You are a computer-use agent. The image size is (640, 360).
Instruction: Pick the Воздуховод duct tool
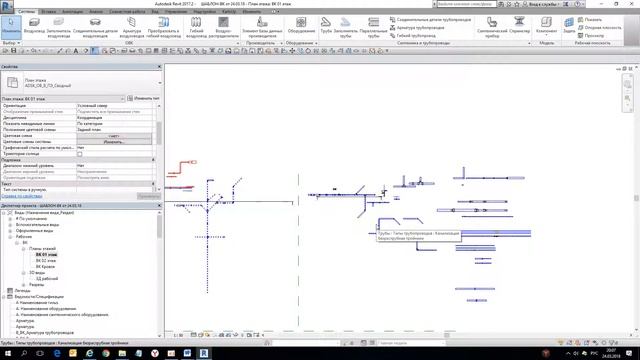coord(34,27)
